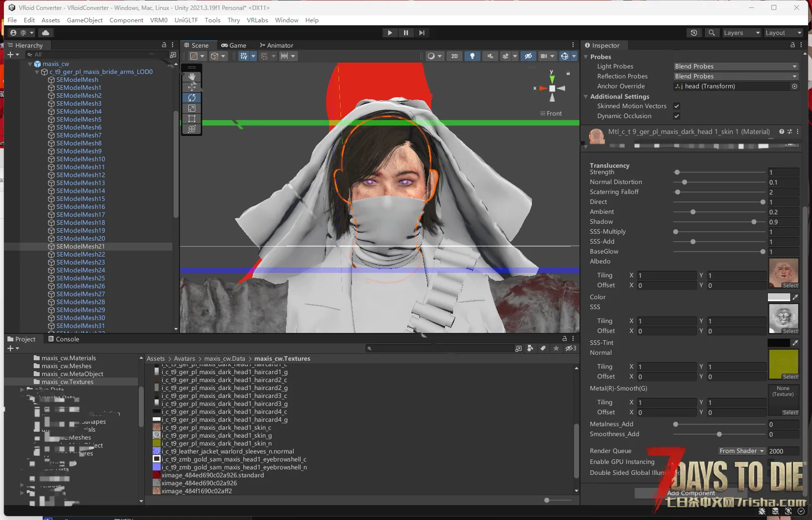Screen dimensions: 812x520
Task: Select the Hand view tool
Action: (192, 77)
